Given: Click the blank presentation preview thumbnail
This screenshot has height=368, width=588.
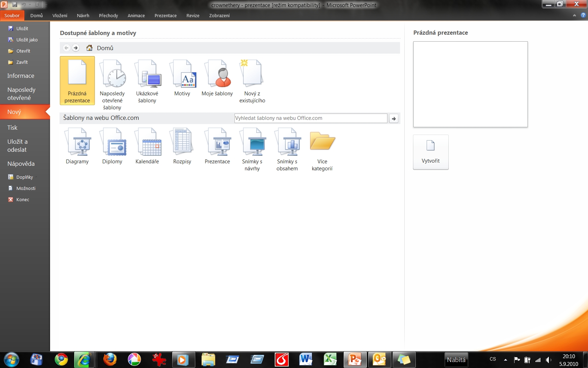Looking at the screenshot, I should [x=470, y=84].
